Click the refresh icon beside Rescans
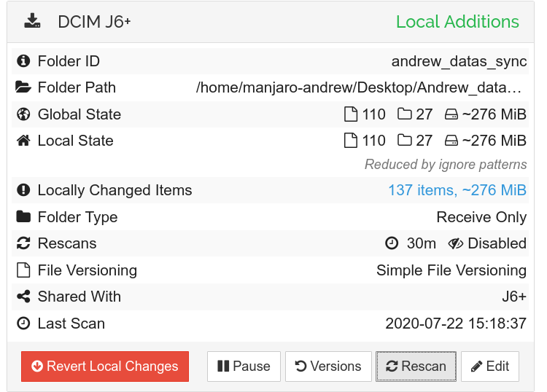Screen dimensions: 547x392 pos(23,243)
